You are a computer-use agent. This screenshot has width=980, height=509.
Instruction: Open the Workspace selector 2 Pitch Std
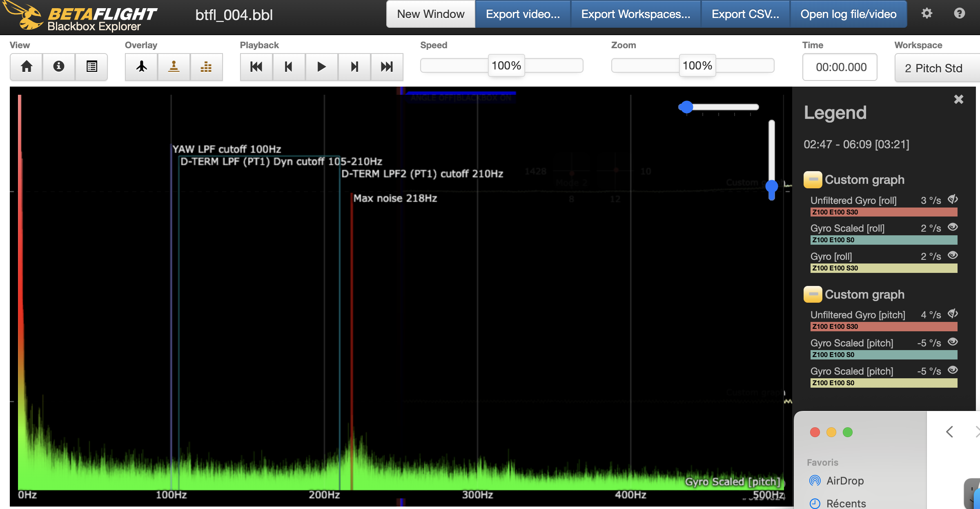tap(935, 68)
